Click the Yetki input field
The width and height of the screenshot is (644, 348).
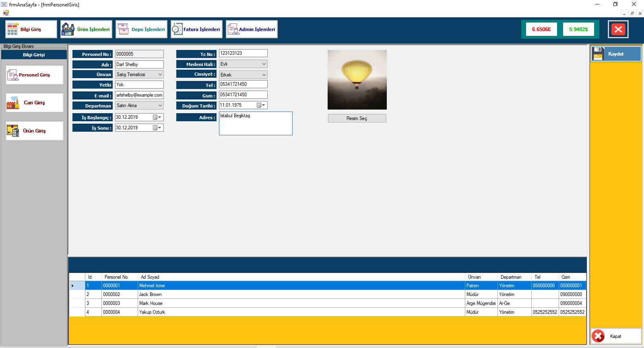click(x=139, y=85)
